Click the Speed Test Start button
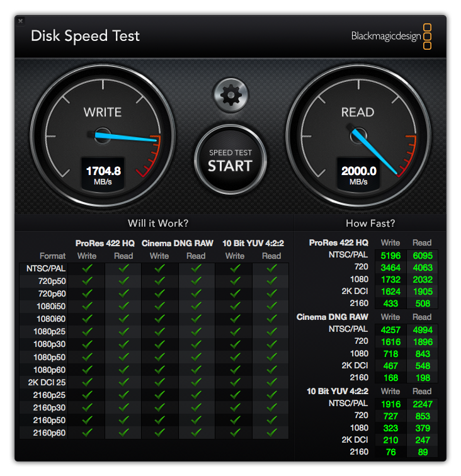461x476 pixels. [230, 160]
